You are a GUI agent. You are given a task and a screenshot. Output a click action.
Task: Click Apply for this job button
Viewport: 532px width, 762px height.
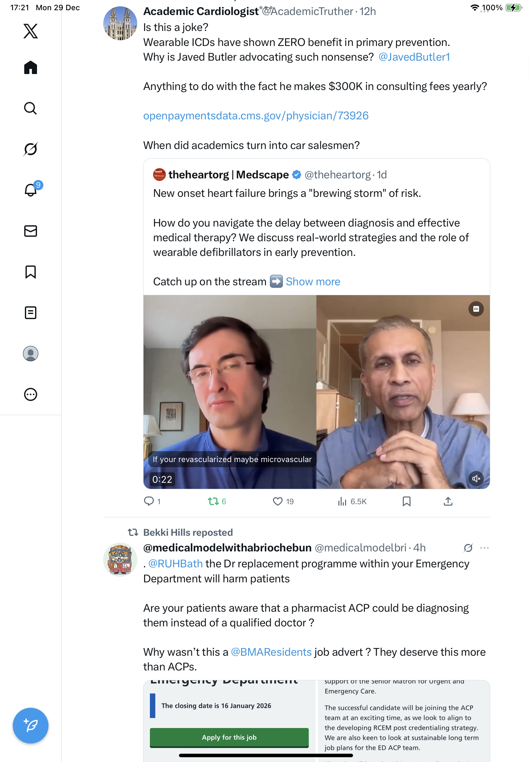click(x=229, y=737)
